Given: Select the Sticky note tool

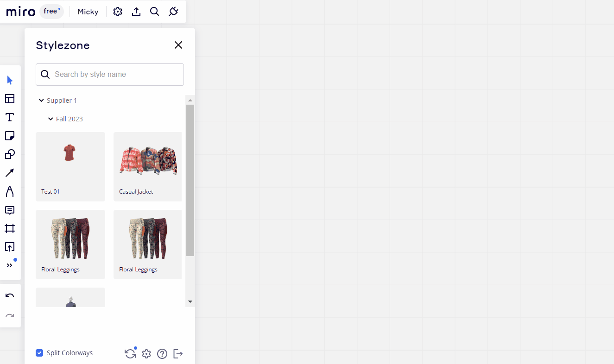Looking at the screenshot, I should coord(10,136).
